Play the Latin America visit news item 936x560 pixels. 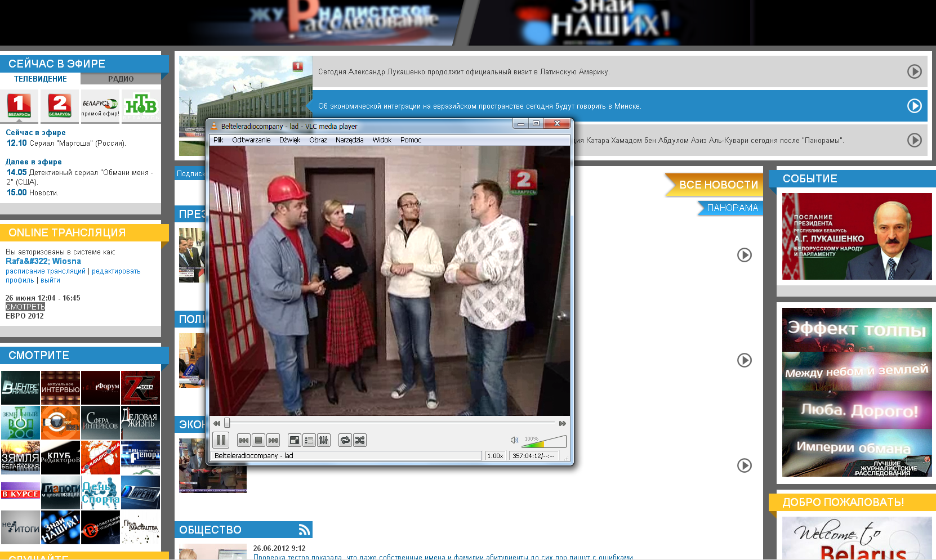pyautogui.click(x=914, y=71)
